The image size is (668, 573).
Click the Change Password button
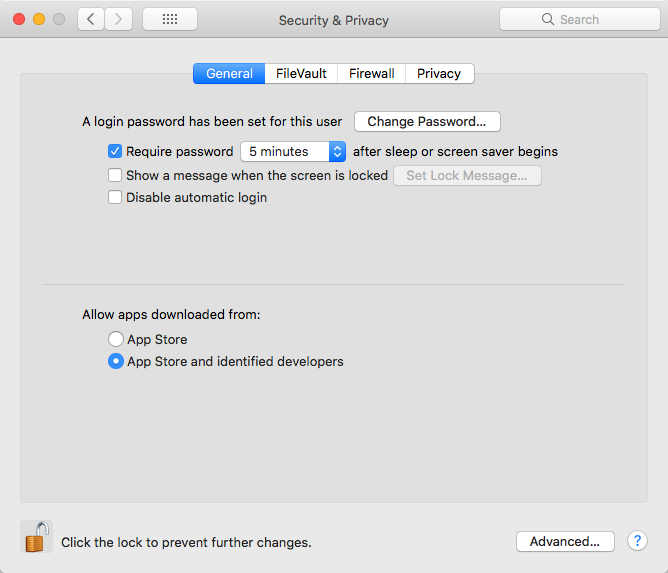tap(427, 122)
